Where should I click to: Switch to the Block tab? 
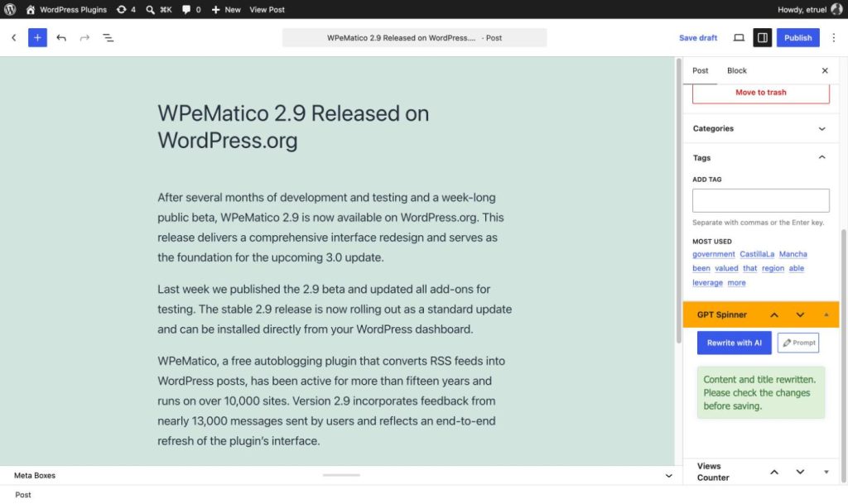point(736,71)
